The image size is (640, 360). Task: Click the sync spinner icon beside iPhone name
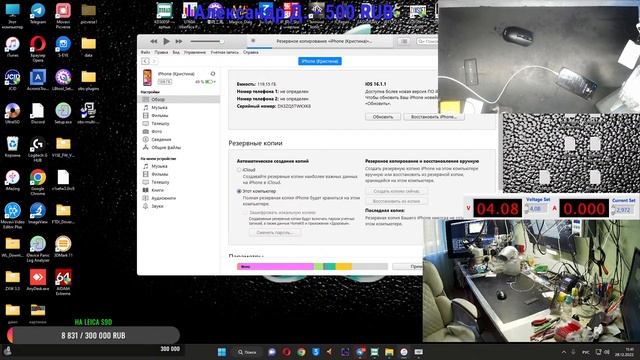pos(213,73)
